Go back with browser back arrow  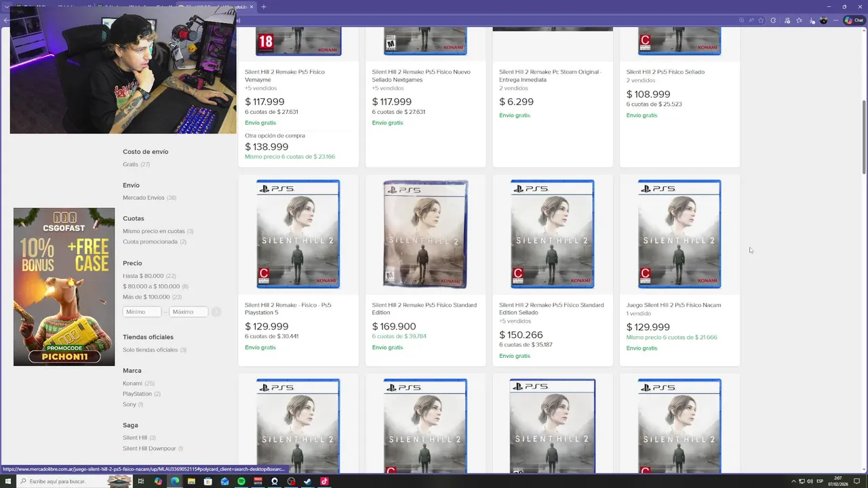6,20
